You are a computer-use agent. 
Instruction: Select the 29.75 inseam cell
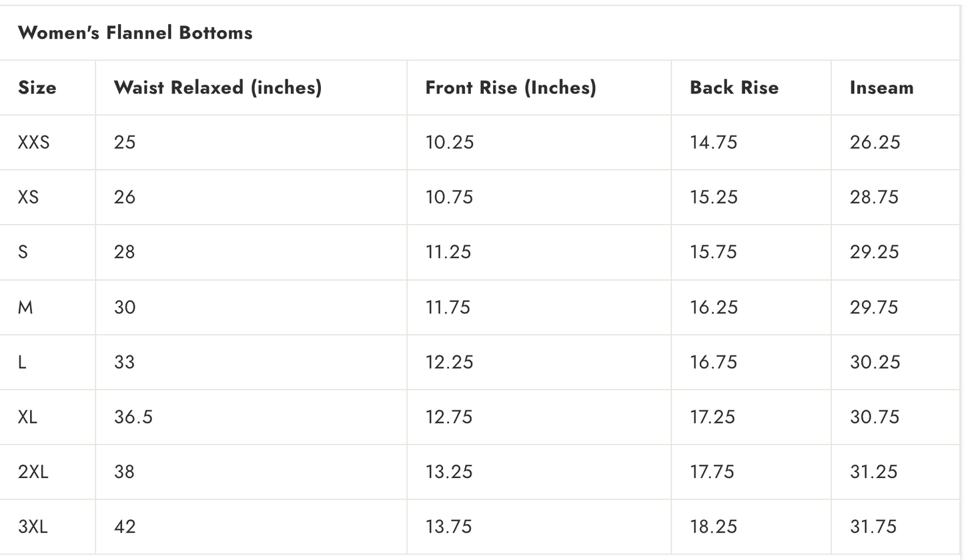(x=875, y=307)
